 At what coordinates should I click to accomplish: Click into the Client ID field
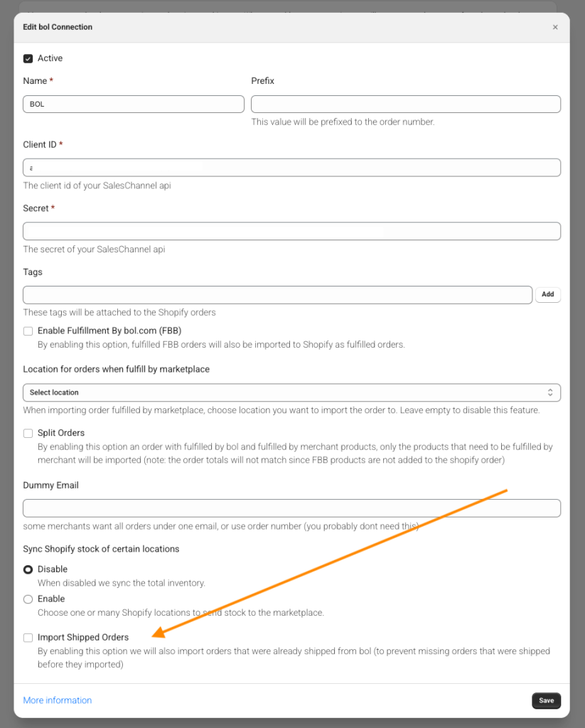click(x=291, y=168)
